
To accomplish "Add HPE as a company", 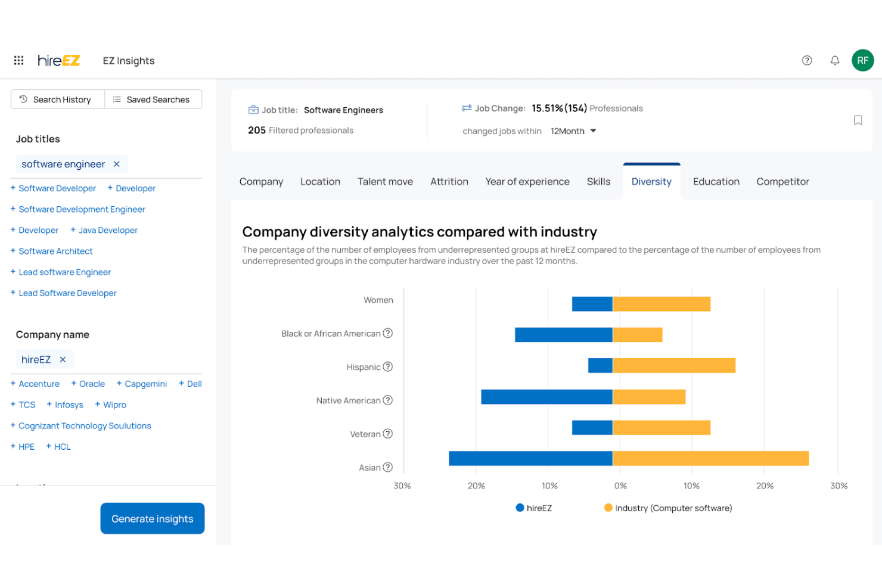I will point(22,446).
